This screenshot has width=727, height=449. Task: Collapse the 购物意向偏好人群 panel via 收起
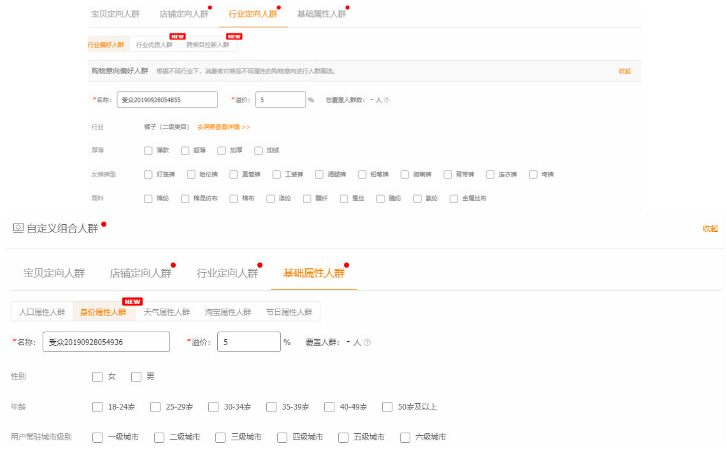(x=624, y=71)
